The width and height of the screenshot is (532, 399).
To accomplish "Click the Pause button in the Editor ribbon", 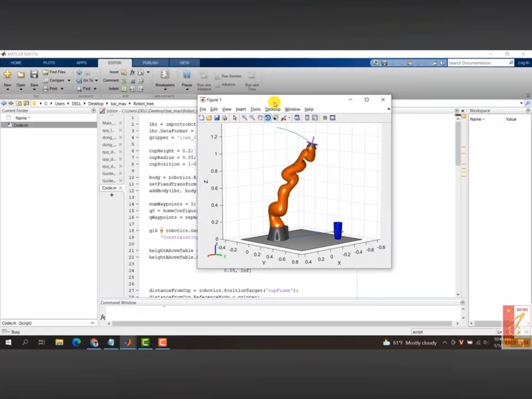I will tap(187, 77).
